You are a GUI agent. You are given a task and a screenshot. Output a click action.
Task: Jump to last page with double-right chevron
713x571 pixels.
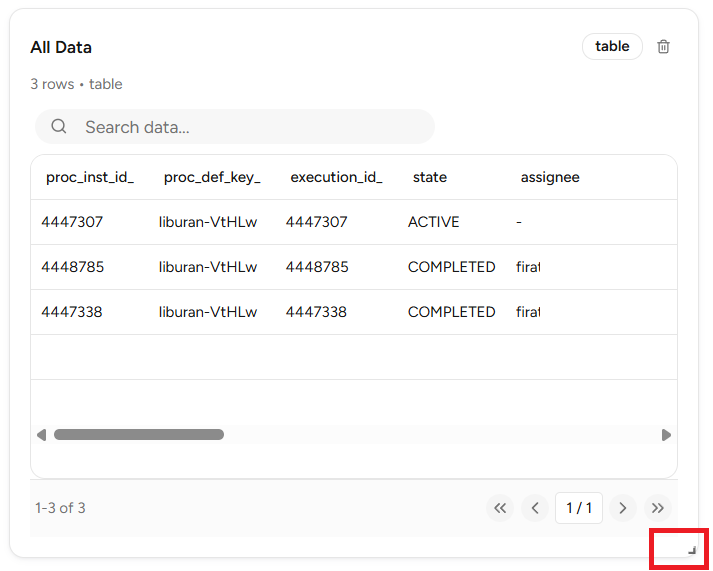[658, 508]
